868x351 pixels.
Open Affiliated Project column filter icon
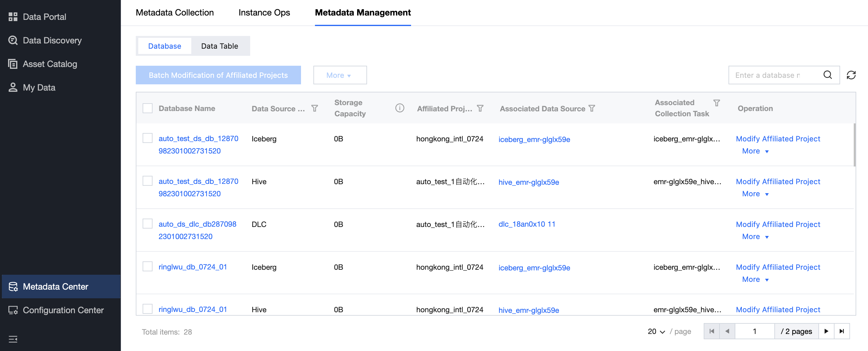(480, 108)
